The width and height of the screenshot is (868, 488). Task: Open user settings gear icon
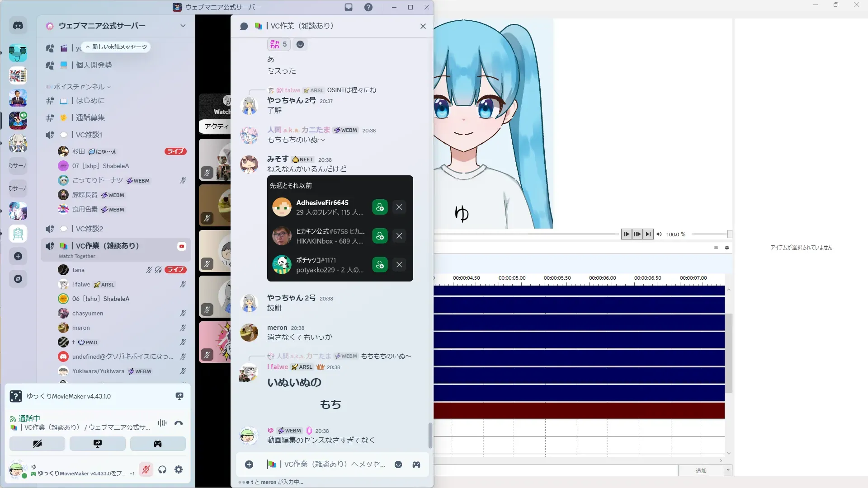(x=179, y=470)
